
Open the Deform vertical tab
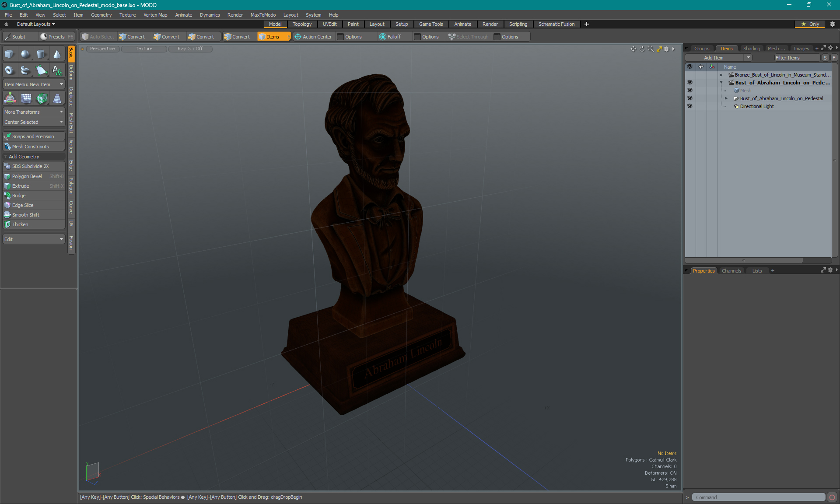(71, 73)
